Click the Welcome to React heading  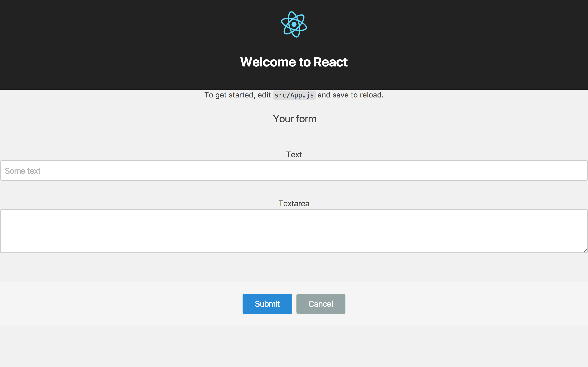pos(294,62)
